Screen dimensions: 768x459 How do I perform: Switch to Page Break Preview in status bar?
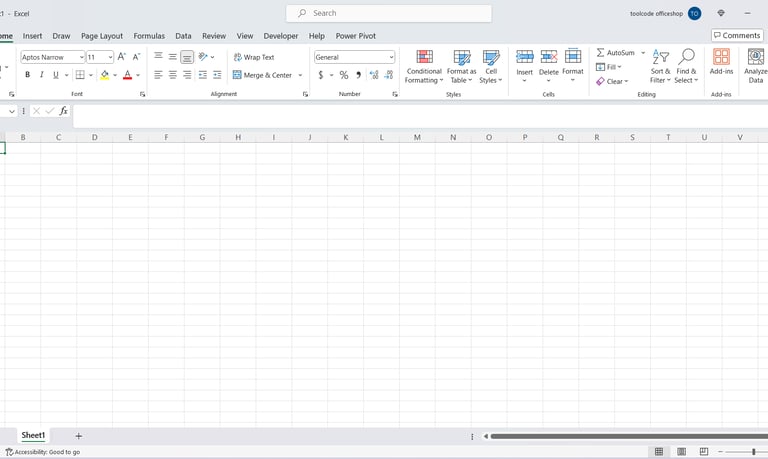704,452
